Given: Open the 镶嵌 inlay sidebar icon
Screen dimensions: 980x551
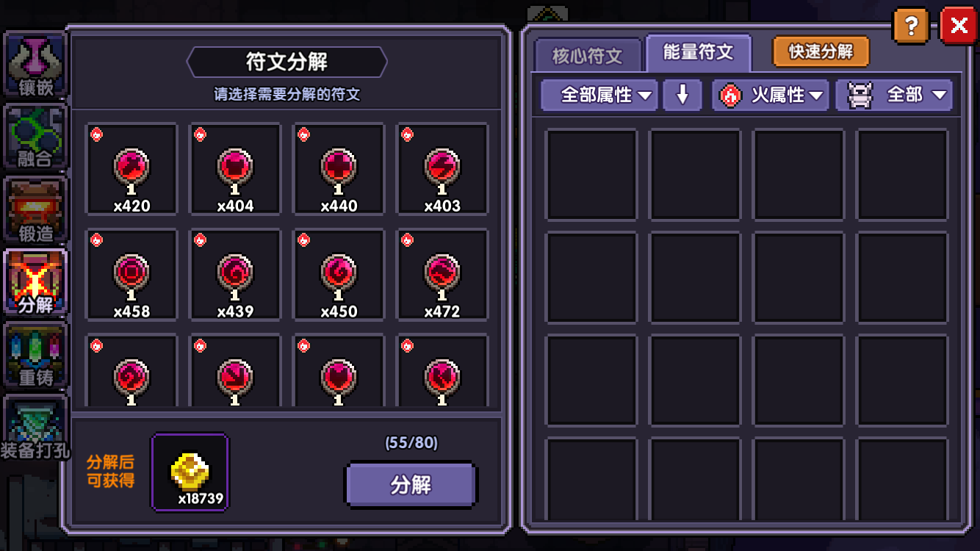Looking at the screenshot, I should 35,65.
